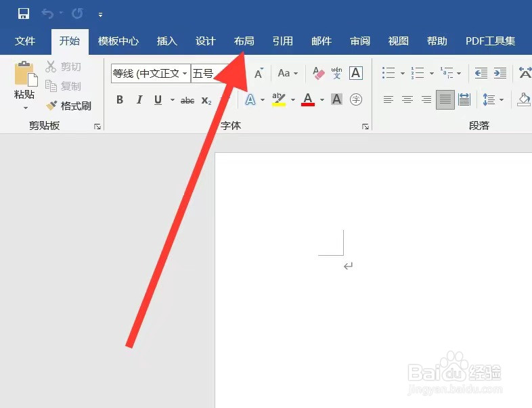Shrink font size with small A icon
This screenshot has width=532, height=408.
tap(259, 73)
